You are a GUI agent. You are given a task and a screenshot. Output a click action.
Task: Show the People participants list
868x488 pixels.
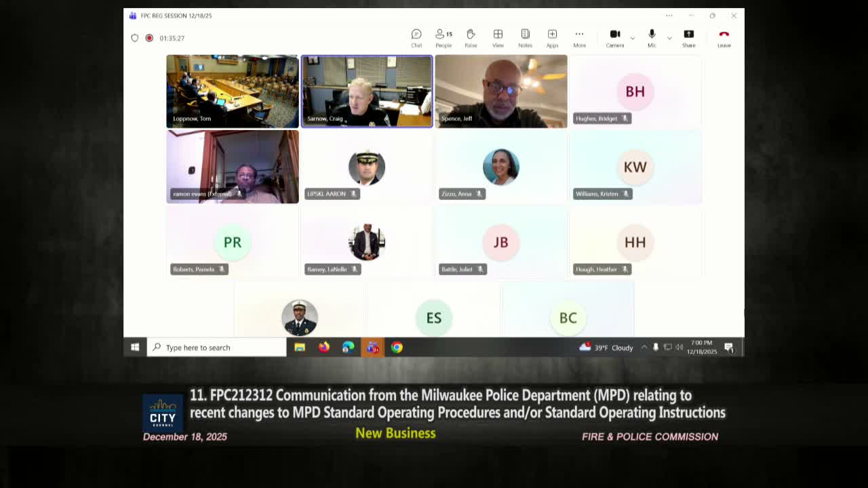(443, 38)
